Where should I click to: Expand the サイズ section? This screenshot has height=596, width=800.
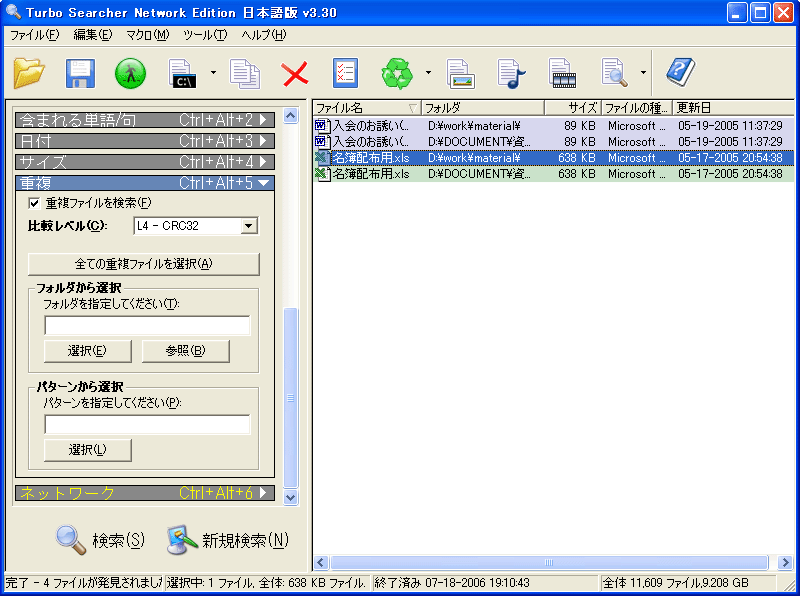click(145, 162)
